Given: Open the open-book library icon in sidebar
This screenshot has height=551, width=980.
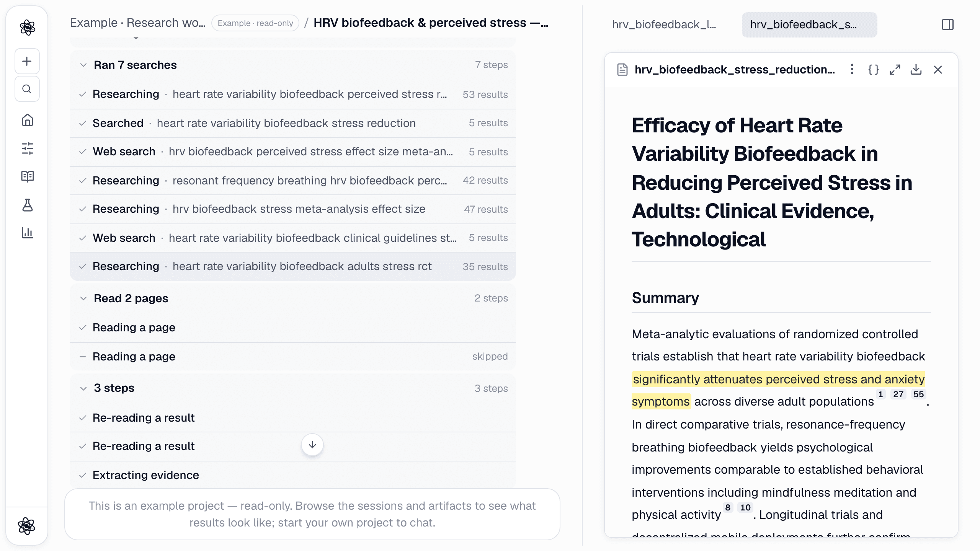Looking at the screenshot, I should pos(27,176).
